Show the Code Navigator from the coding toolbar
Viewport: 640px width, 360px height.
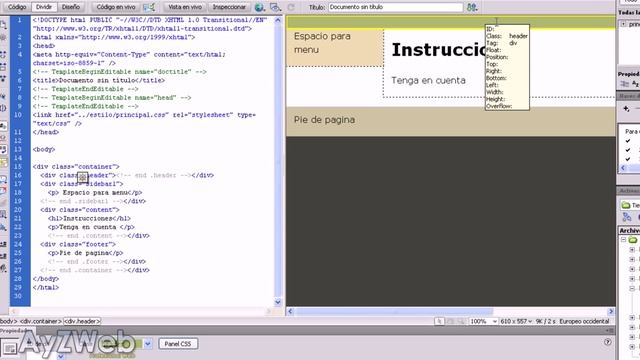(x=3, y=38)
